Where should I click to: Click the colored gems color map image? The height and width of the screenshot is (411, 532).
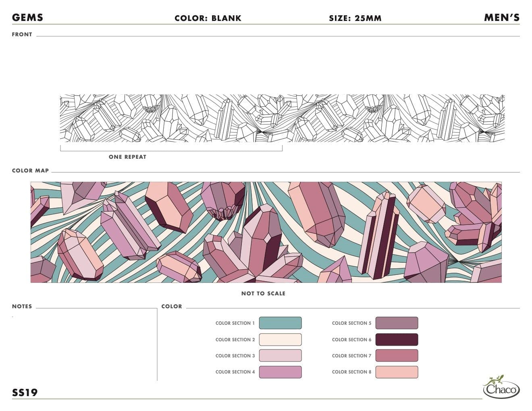click(x=266, y=232)
